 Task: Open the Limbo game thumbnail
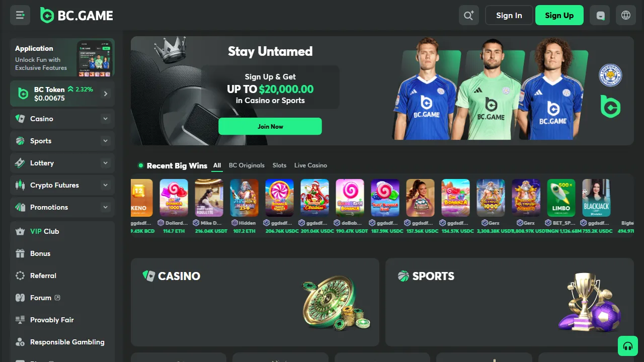(561, 198)
